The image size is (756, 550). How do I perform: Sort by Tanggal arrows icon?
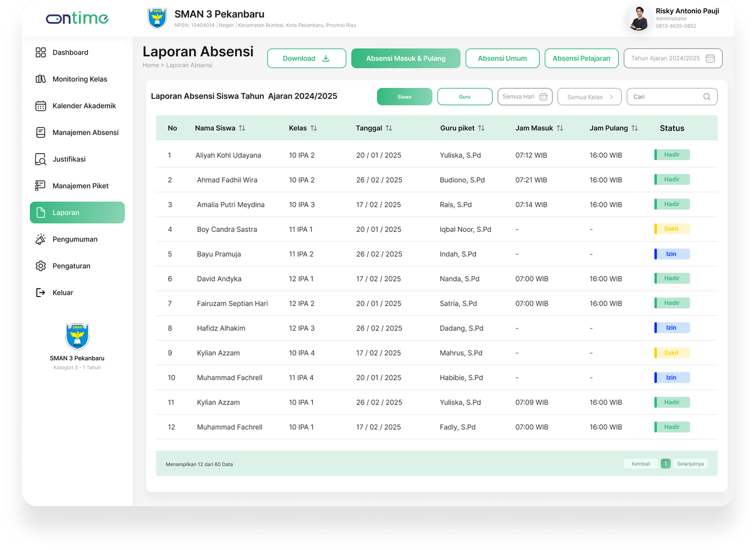(x=389, y=128)
